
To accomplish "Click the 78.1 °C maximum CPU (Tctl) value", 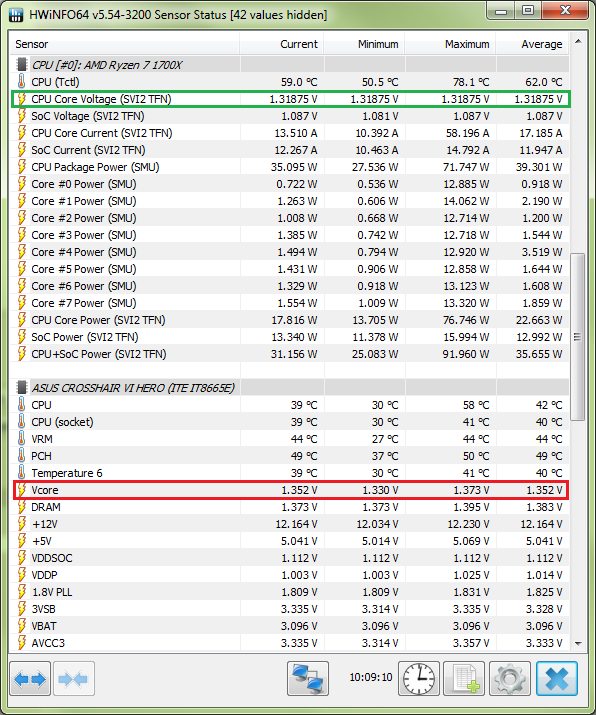I will pyautogui.click(x=471, y=82).
